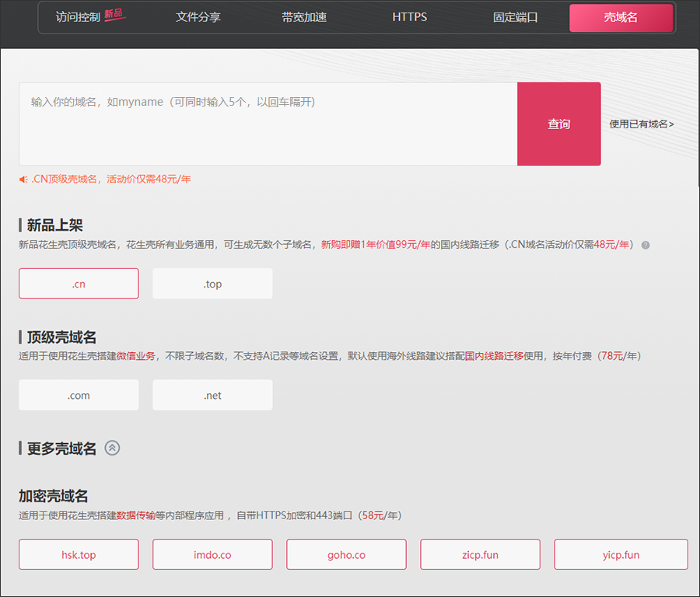This screenshot has height=597, width=700.
Task: Choose the .com domain suffix
Action: 79,395
